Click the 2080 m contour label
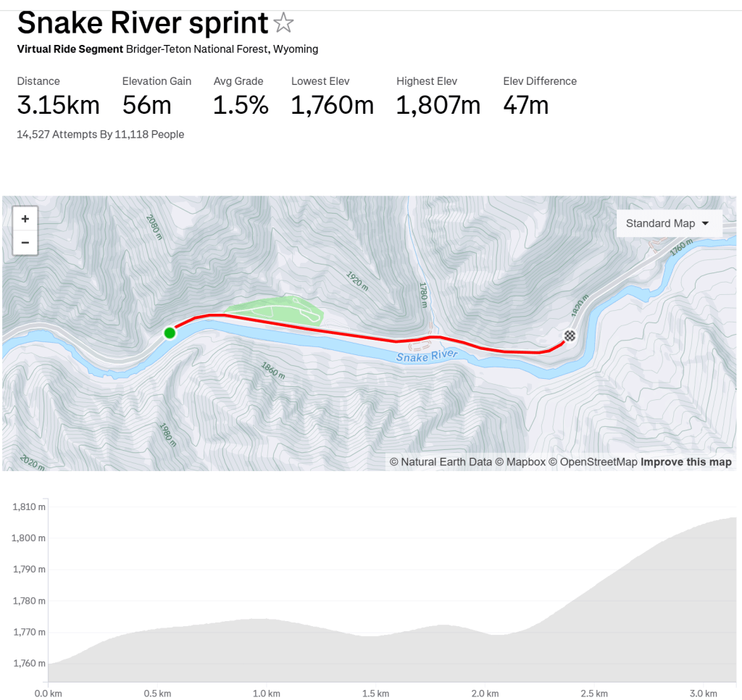 (154, 227)
